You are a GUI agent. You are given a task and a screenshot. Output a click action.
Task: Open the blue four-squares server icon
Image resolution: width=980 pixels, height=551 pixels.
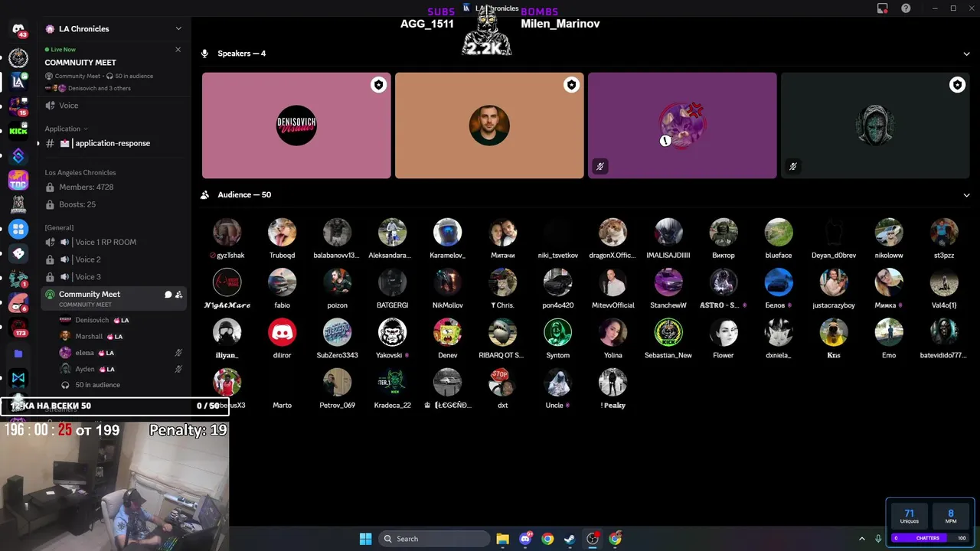(x=18, y=229)
